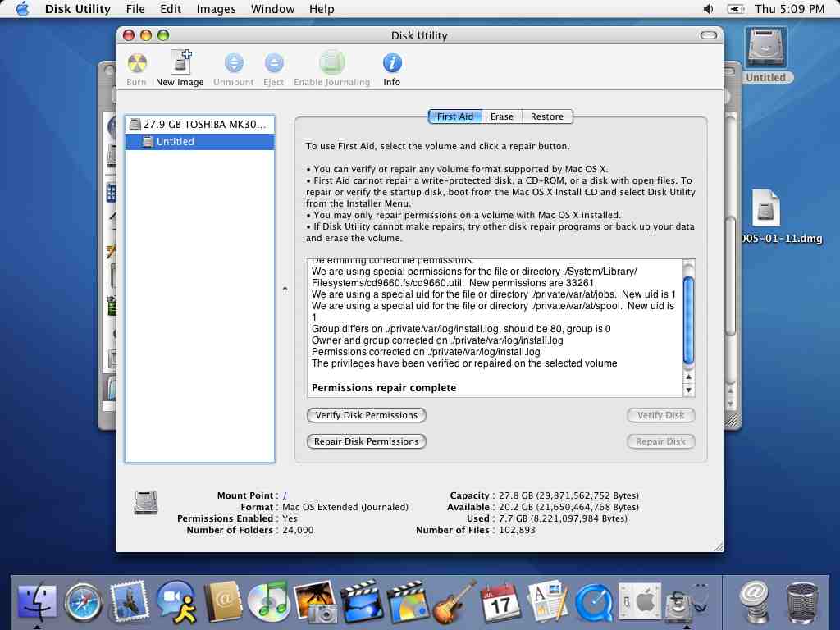Screen dimensions: 840x630
Task: Launch Safari from the Dock
Action: point(83,602)
